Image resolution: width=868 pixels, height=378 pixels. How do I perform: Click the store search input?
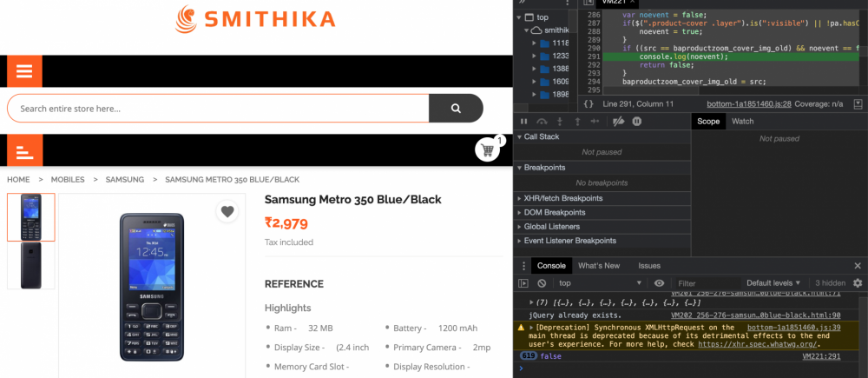click(x=218, y=109)
